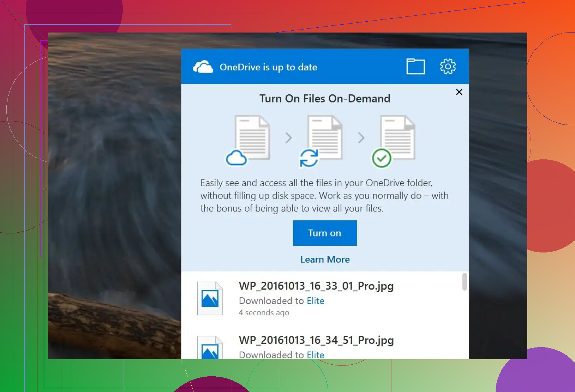This screenshot has height=392, width=575.
Task: Click the syncing document icon
Action: click(321, 141)
